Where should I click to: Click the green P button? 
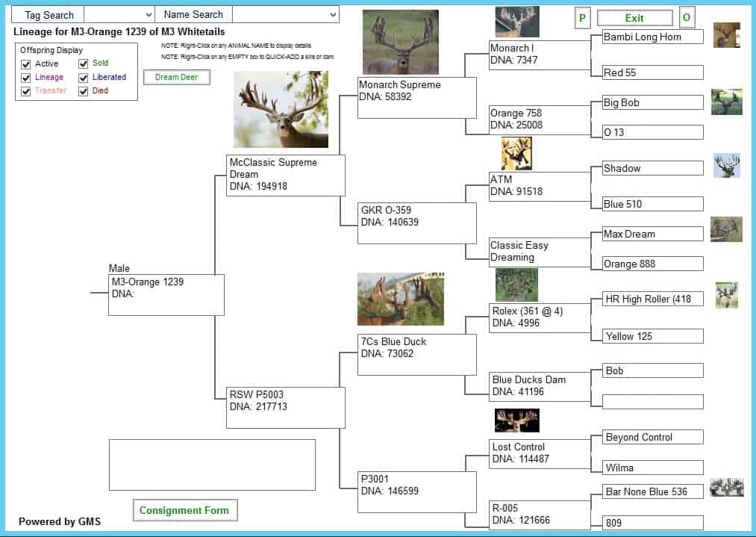[582, 18]
